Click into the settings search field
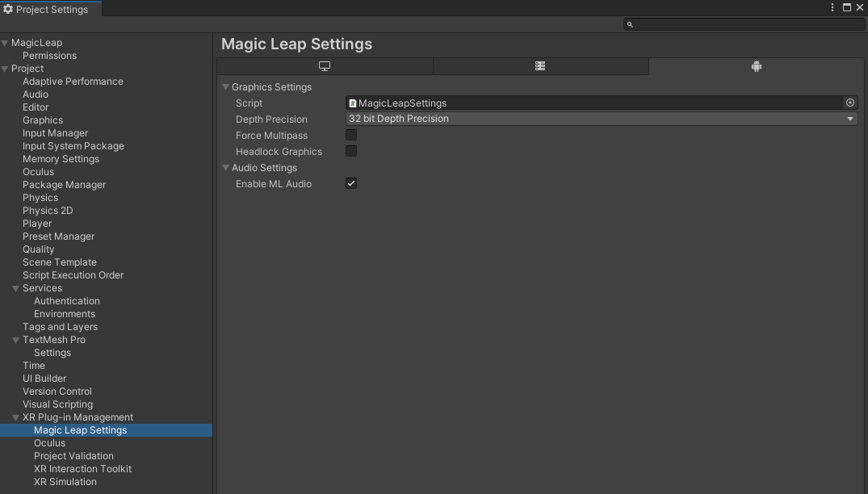The width and height of the screenshot is (868, 494). point(747,25)
